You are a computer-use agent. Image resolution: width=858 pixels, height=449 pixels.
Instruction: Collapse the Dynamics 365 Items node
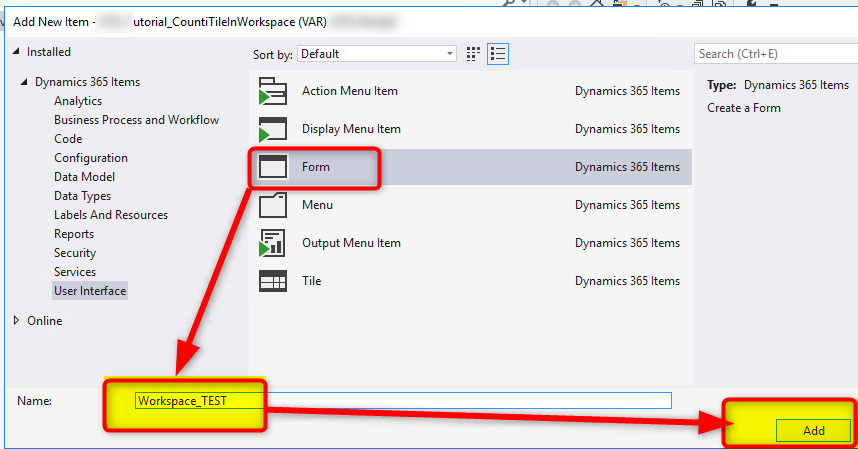tap(25, 82)
